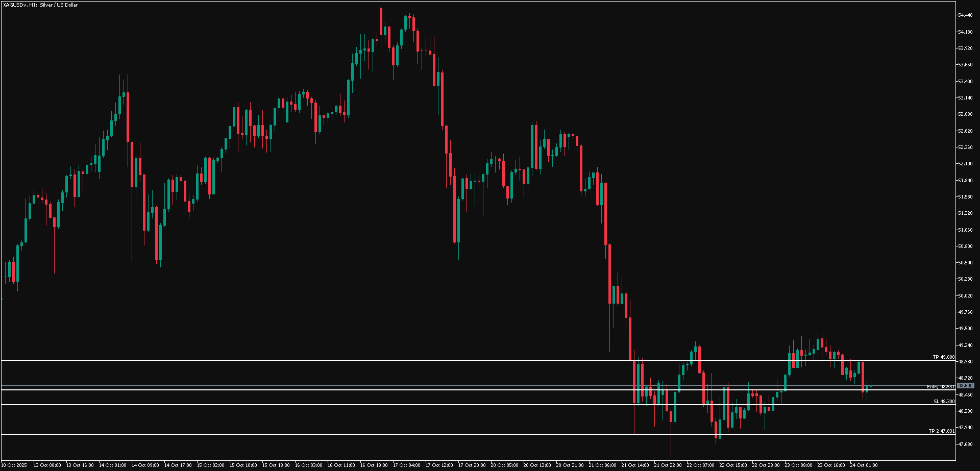Click the 49.240 price axis label
This screenshot has width=980, height=471.
965,345
